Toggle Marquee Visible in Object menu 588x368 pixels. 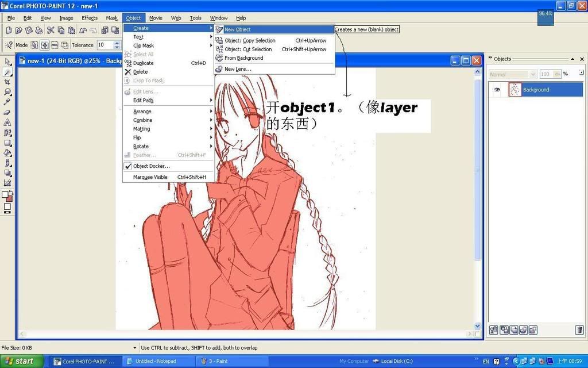(x=168, y=177)
